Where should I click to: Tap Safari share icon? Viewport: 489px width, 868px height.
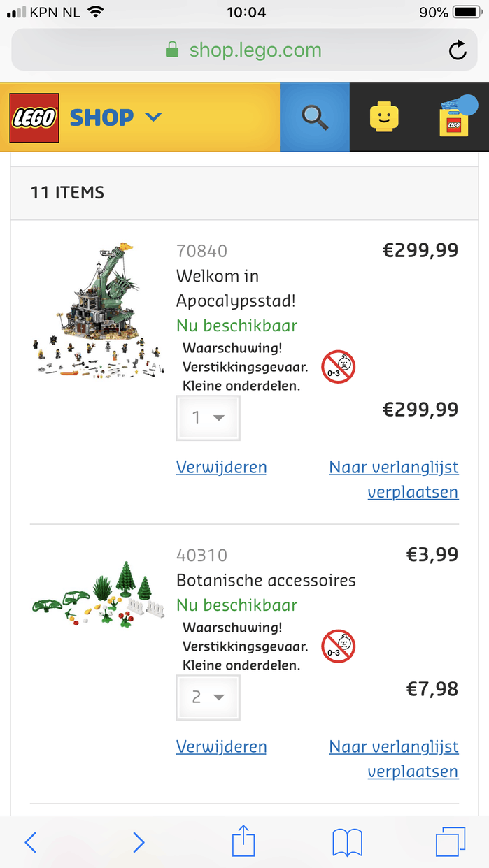[x=243, y=841]
